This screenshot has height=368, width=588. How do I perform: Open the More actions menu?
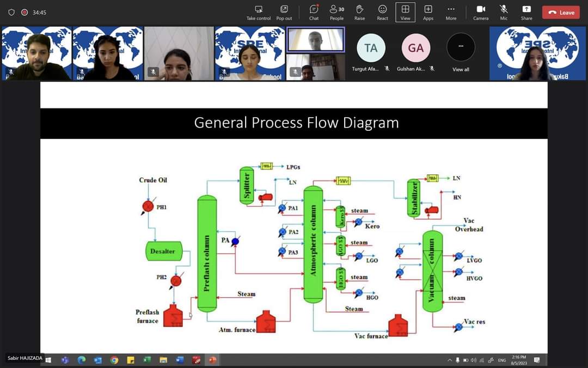[451, 13]
